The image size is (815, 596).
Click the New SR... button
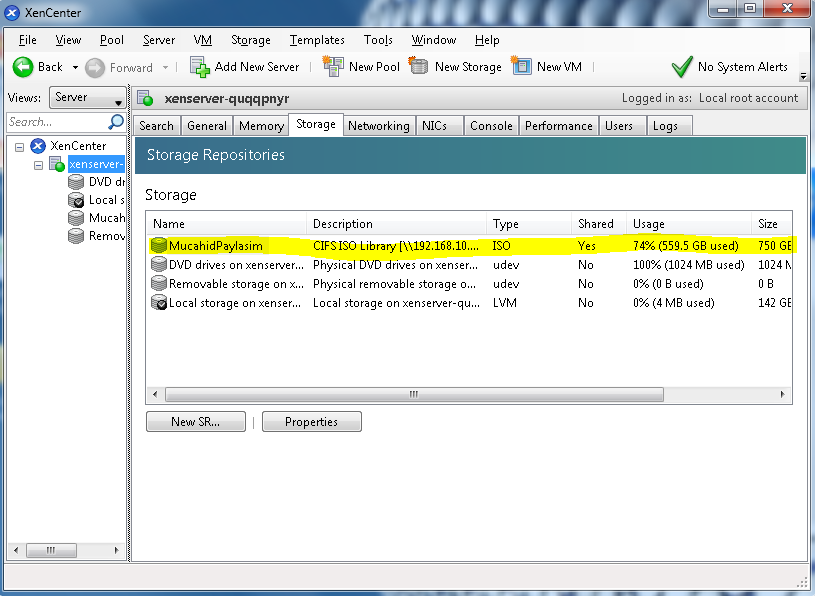[195, 421]
